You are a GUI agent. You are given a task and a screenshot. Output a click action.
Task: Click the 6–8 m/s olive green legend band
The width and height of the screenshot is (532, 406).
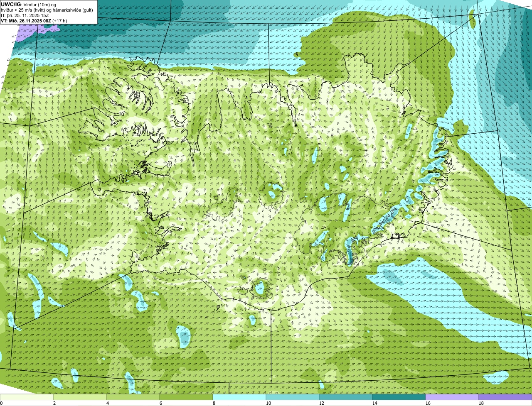click(x=186, y=397)
